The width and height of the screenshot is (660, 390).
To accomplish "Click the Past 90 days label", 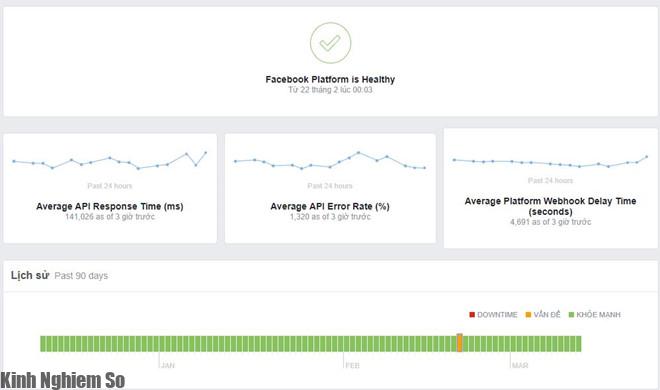I will pyautogui.click(x=81, y=276).
